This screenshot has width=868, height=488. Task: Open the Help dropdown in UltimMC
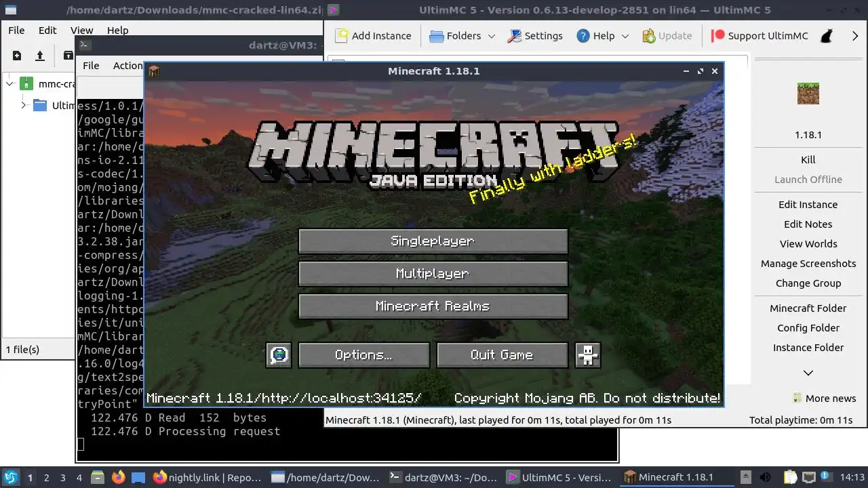pyautogui.click(x=602, y=36)
